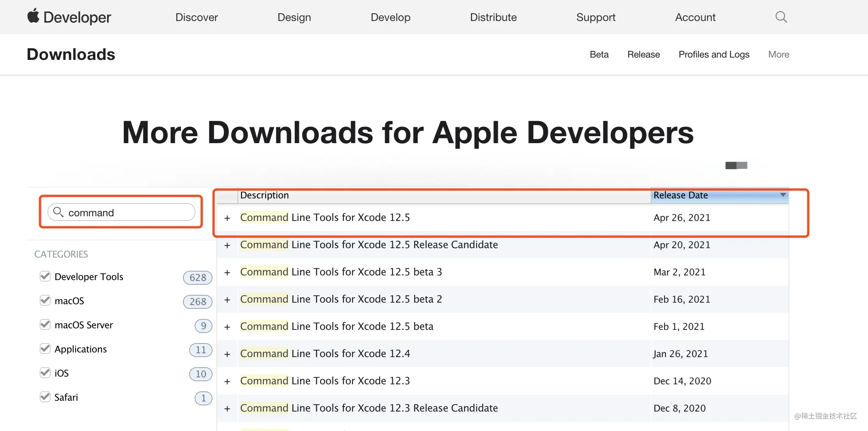Click the "Applications" category label
Screen dimensions: 868x431
point(81,349)
